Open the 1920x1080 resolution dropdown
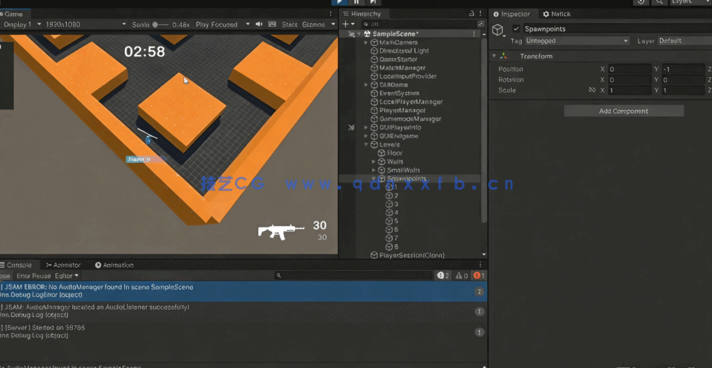Viewport: 712px width, 368px height. (x=86, y=25)
